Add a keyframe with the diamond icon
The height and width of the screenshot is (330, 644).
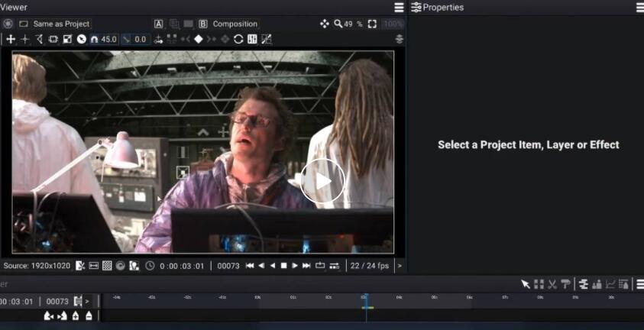click(199, 40)
